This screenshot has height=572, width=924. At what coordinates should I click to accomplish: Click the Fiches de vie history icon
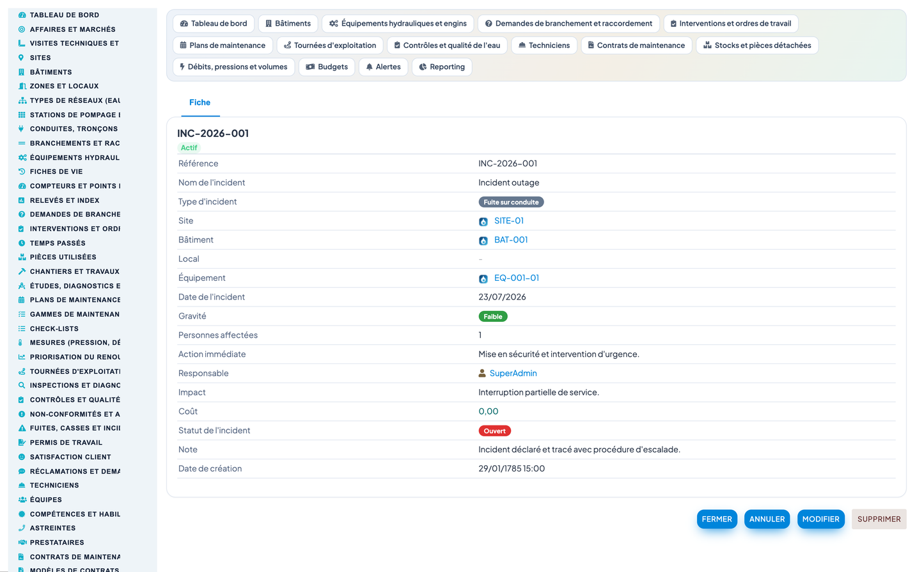pos(22,171)
